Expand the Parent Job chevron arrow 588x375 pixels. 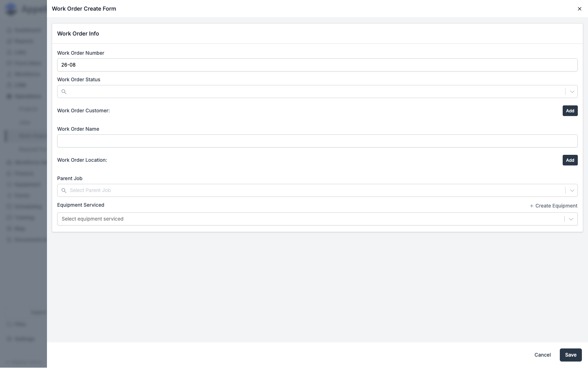tap(572, 190)
